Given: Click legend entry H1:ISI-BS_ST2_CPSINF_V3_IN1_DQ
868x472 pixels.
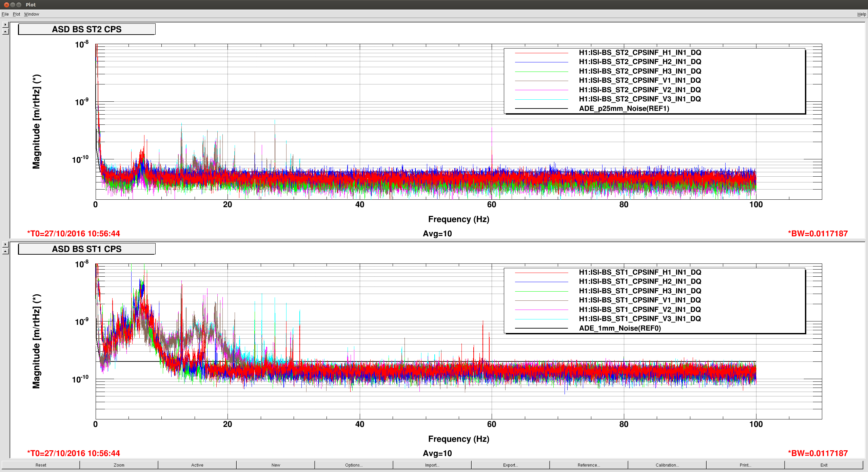Looking at the screenshot, I should click(x=640, y=99).
